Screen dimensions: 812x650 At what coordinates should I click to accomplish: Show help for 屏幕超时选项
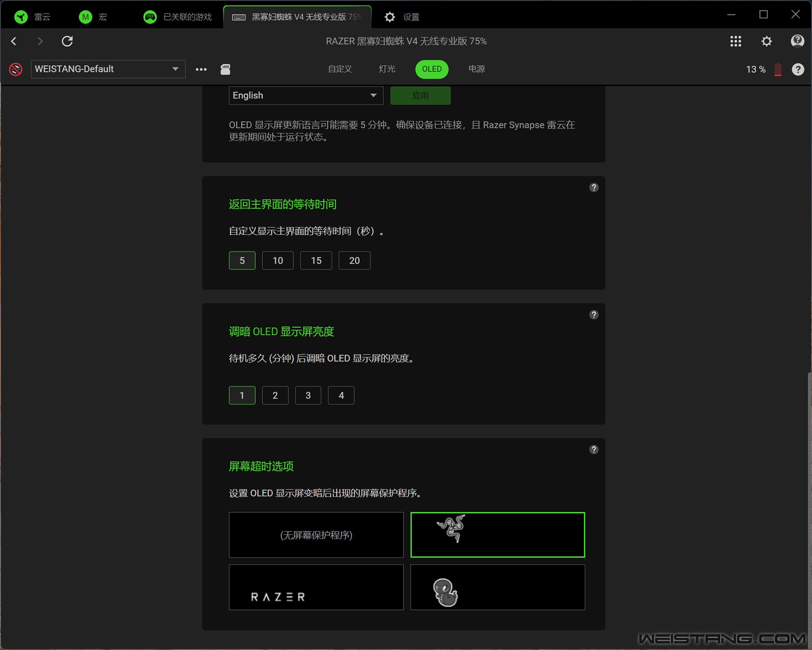tap(594, 449)
